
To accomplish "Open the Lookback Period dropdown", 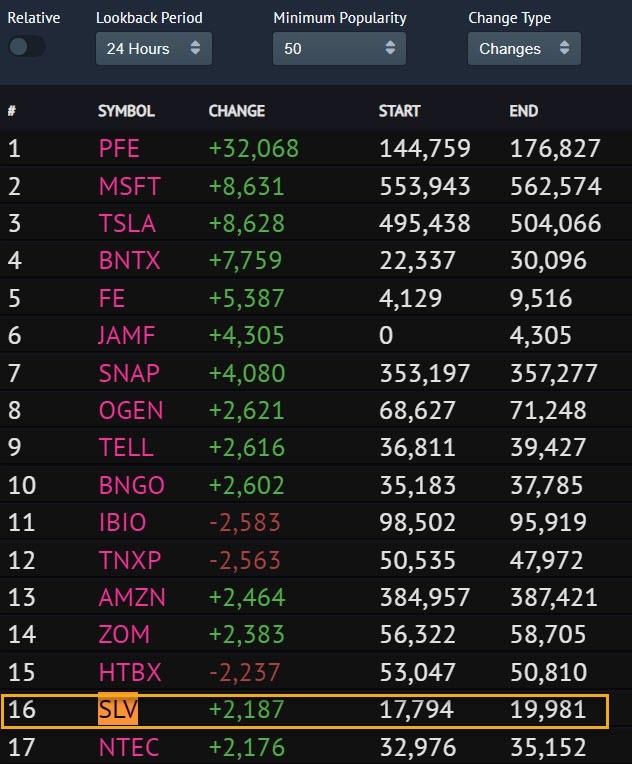I will (153, 48).
